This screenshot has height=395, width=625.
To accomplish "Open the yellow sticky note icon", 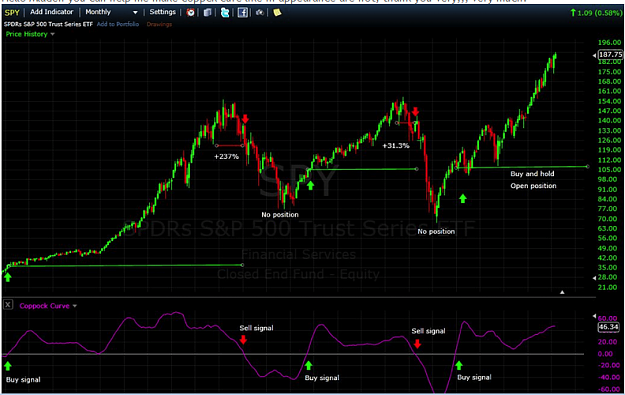I will click(277, 12).
